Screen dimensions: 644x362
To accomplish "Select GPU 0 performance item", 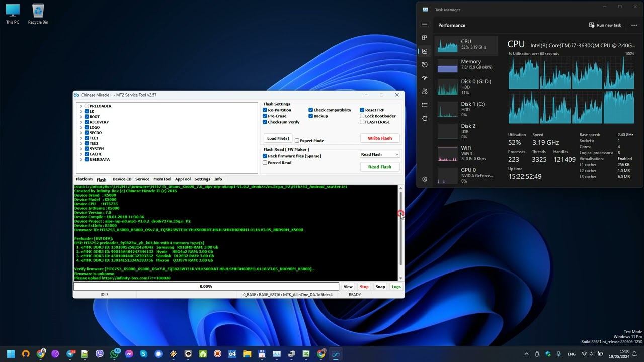I will click(x=466, y=174).
